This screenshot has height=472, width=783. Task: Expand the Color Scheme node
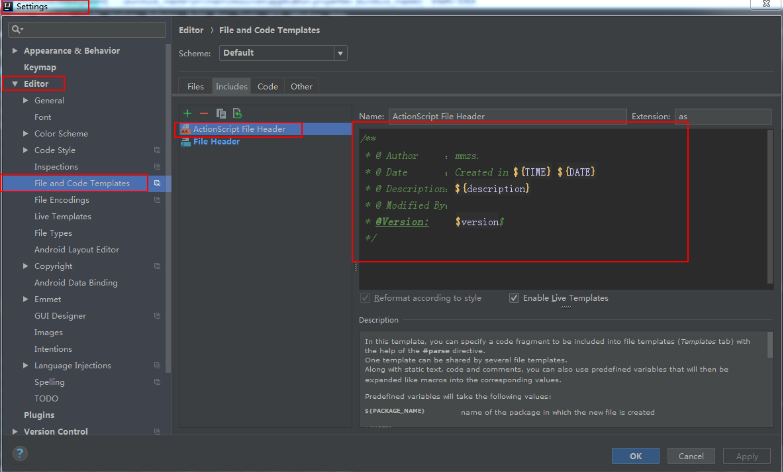point(25,133)
